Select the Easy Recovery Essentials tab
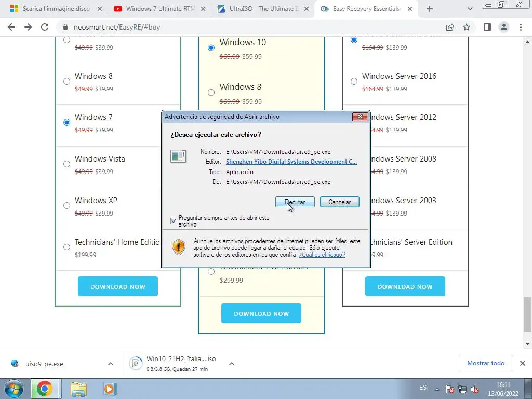532x399 pixels. [x=366, y=9]
